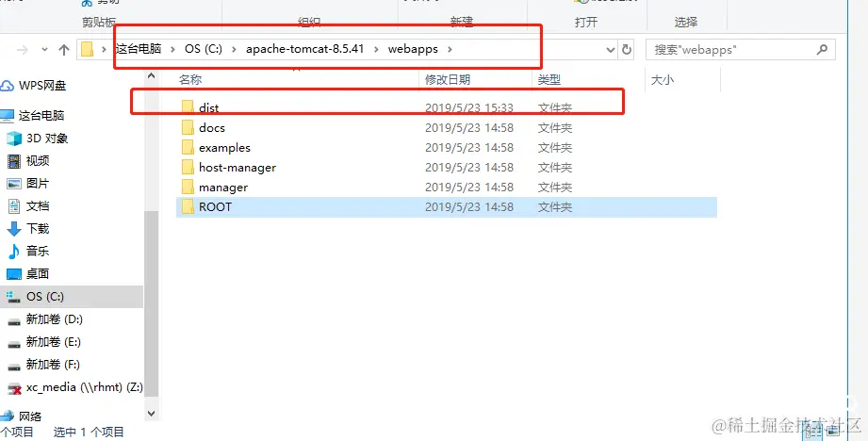Image resolution: width=868 pixels, height=441 pixels.
Task: Expand chevron after 这台电脑 in breadcrumb
Action: click(x=172, y=49)
